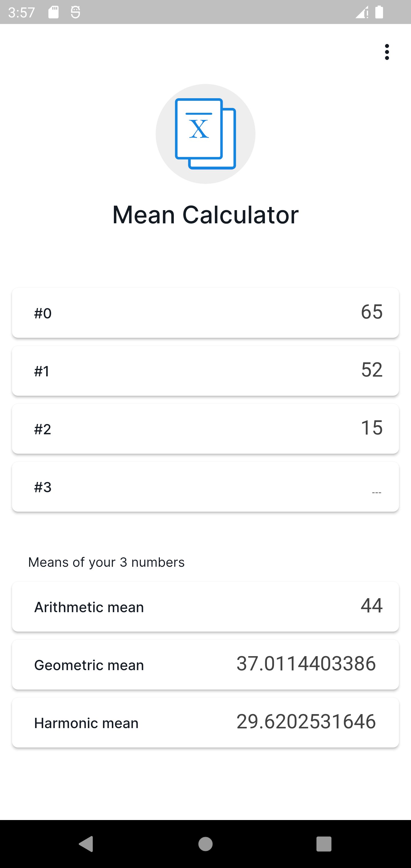Tap the Arithmetic mean result card
The image size is (411, 868).
coord(205,606)
